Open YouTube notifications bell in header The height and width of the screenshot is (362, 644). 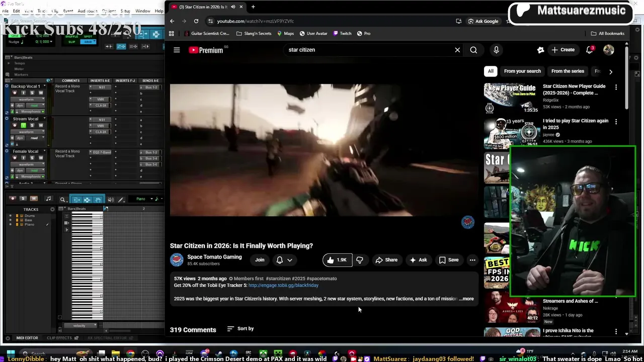click(x=590, y=50)
